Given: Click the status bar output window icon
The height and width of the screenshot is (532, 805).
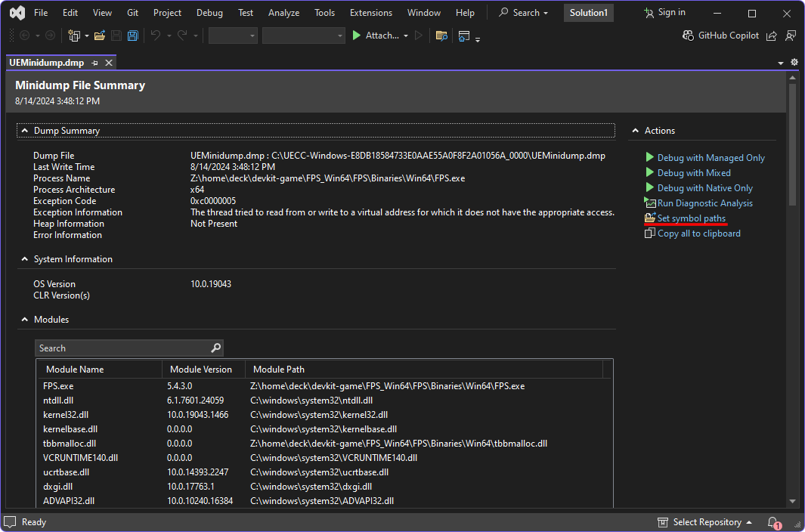Looking at the screenshot, I should click(10, 521).
